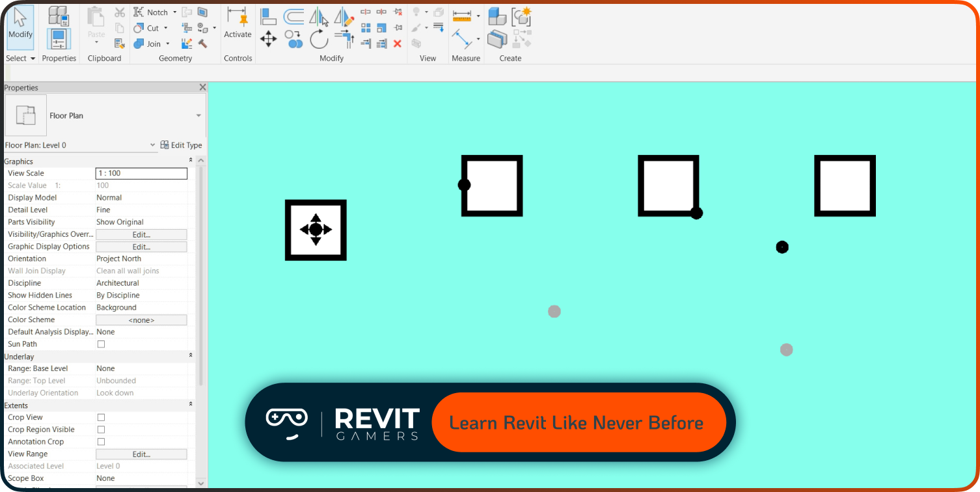Screen dimensions: 980x492
Task: Select the Offset tool
Action: click(x=293, y=16)
